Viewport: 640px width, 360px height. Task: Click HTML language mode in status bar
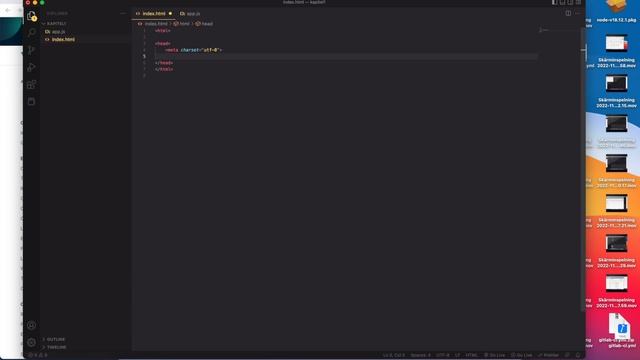coord(471,355)
